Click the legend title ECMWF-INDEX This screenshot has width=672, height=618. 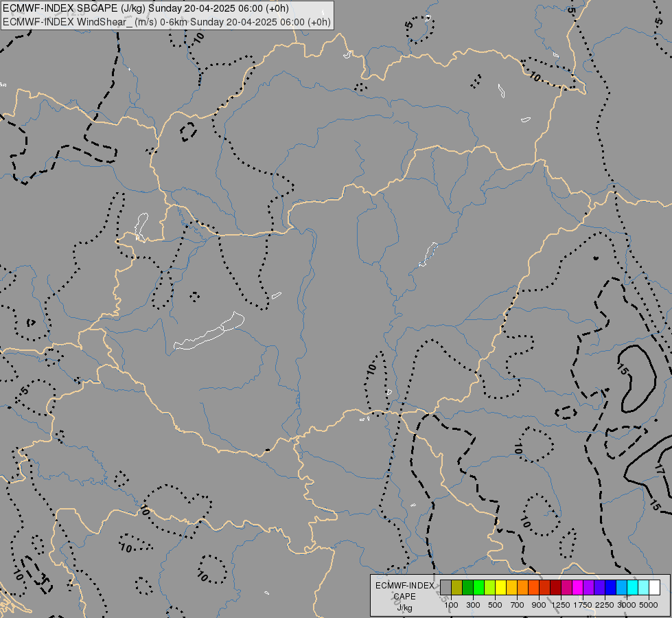404,586
